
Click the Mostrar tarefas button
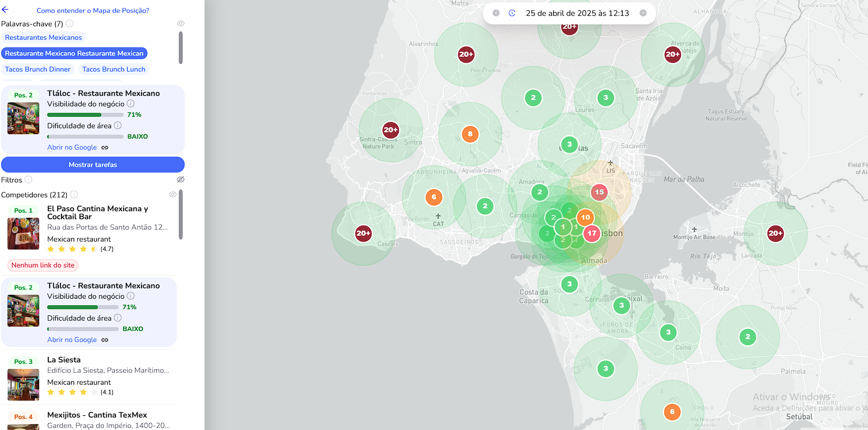point(93,165)
